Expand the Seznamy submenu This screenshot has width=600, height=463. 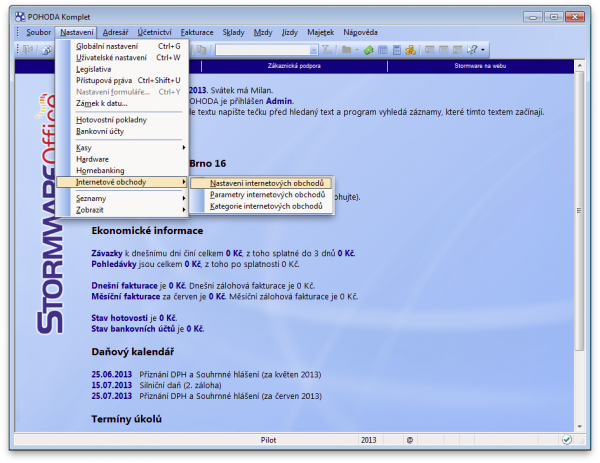(184, 198)
